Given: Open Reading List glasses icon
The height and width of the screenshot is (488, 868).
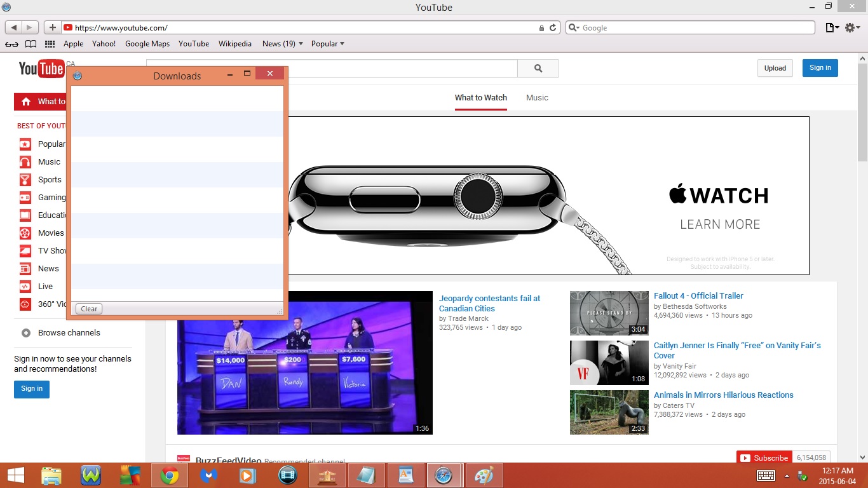Looking at the screenshot, I should pyautogui.click(x=11, y=44).
